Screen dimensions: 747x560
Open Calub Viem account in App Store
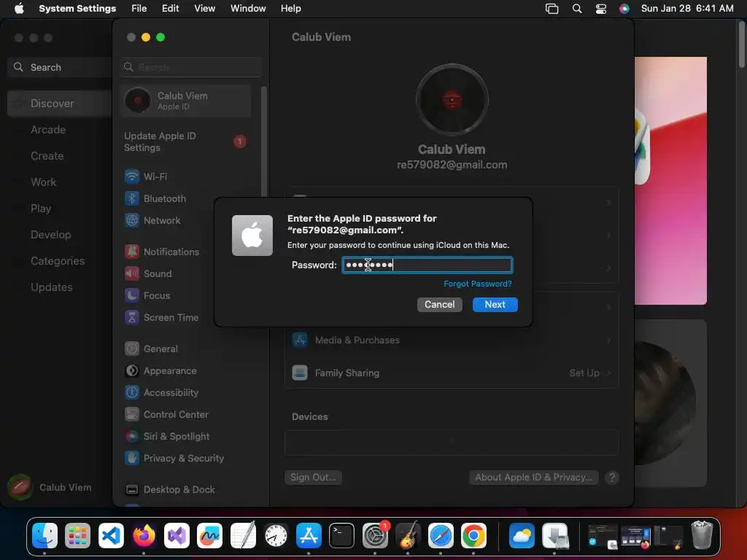tap(50, 488)
